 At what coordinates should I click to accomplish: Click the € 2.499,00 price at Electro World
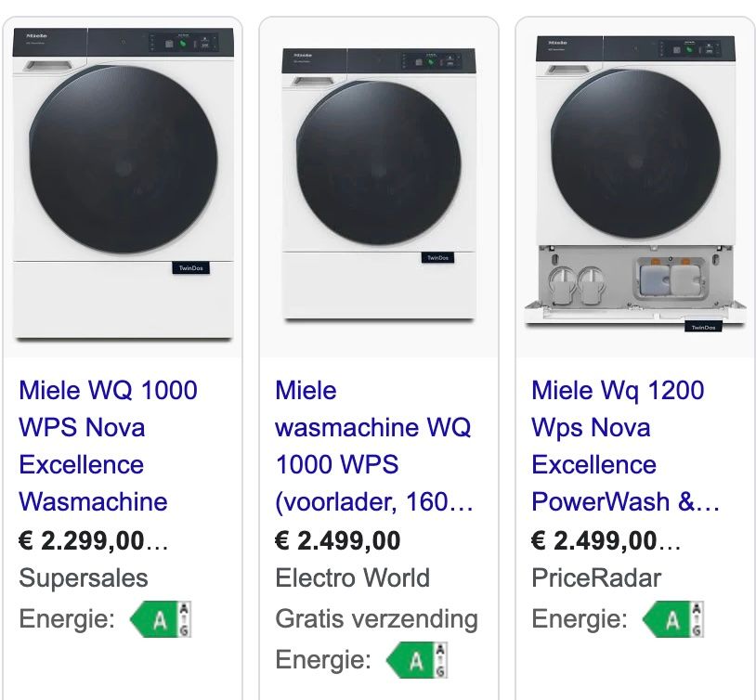(x=337, y=540)
